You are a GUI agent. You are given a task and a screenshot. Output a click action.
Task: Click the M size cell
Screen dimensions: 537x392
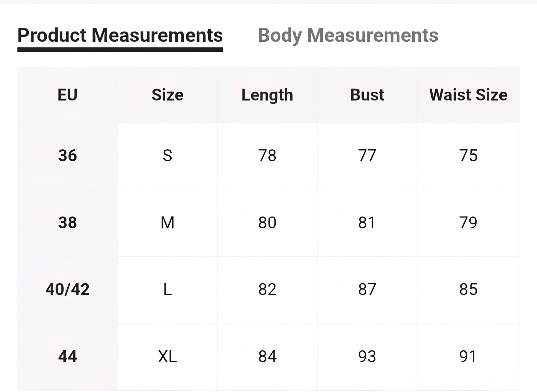click(167, 223)
